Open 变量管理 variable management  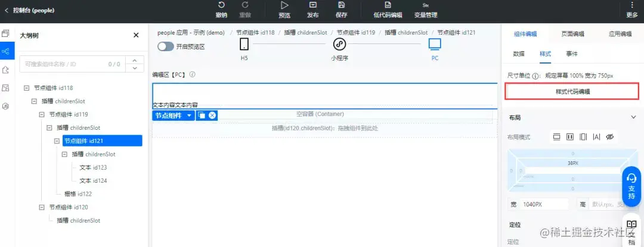426,10
